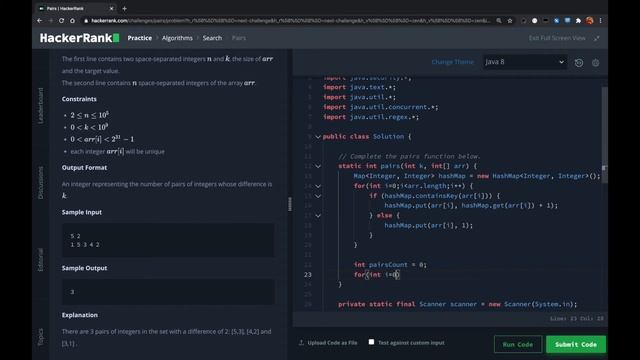Screen dimensions: 640x360
Task: Collapse the public class Solution fold arrow
Action: pos(318,136)
